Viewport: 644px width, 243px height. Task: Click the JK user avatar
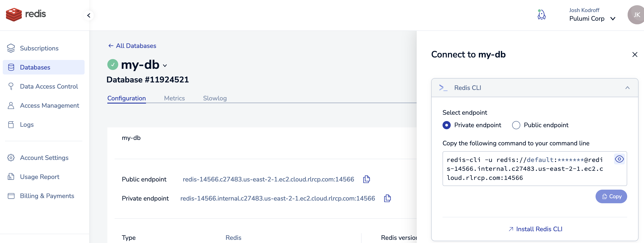click(x=636, y=15)
